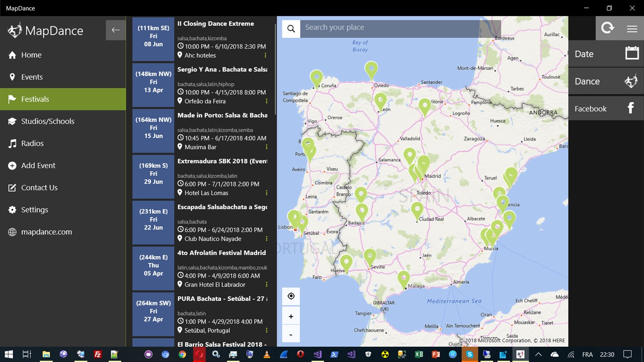
Task: Open PowerShell from the taskbar
Action: point(334,354)
